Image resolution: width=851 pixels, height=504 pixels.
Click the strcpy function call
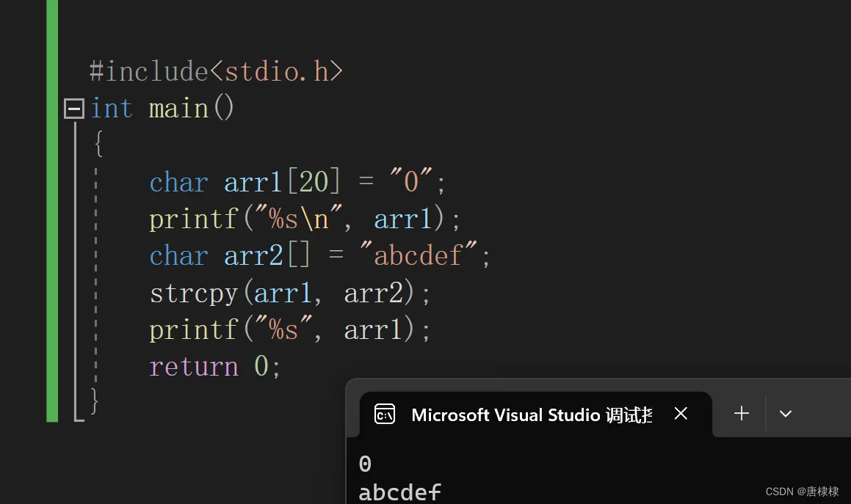coord(290,293)
